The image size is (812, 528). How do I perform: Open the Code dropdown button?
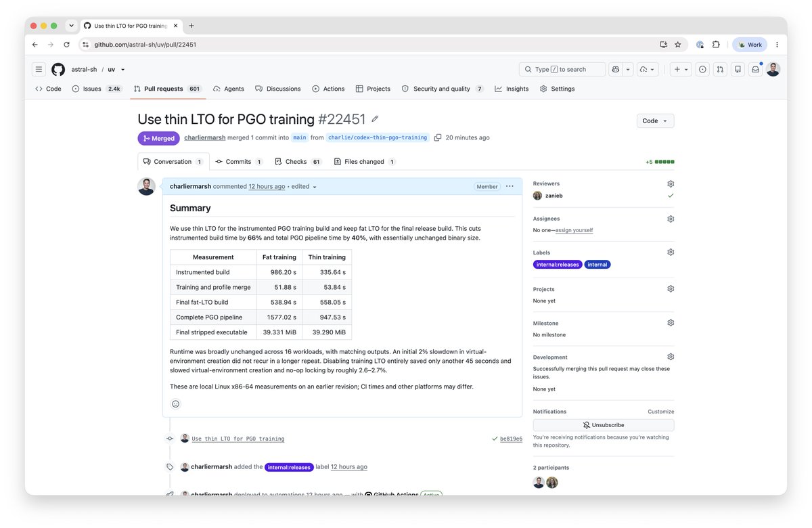(x=655, y=120)
